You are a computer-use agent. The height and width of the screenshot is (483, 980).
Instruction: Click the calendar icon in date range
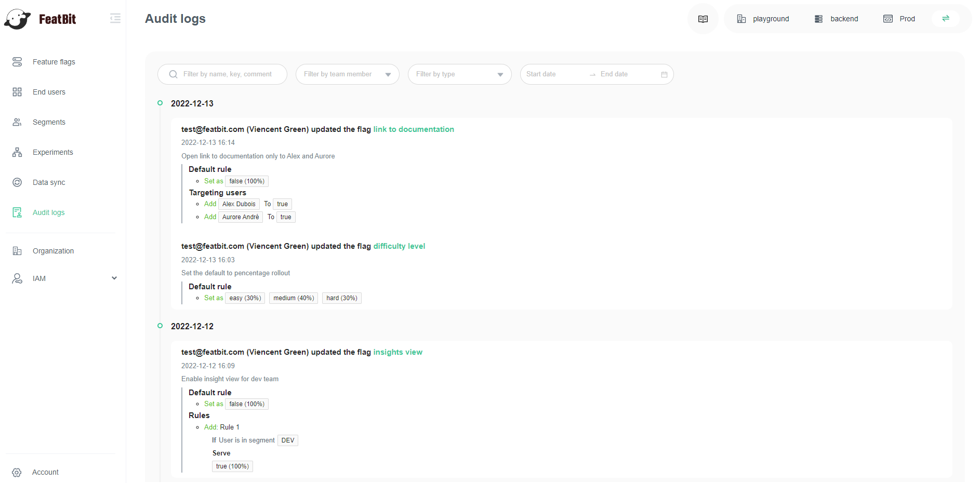(664, 75)
